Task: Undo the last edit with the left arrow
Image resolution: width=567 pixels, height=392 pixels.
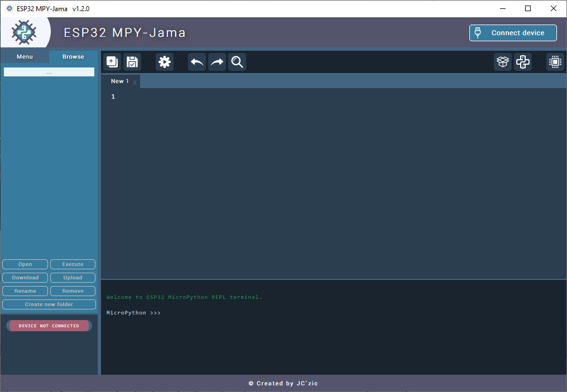Action: coord(197,62)
